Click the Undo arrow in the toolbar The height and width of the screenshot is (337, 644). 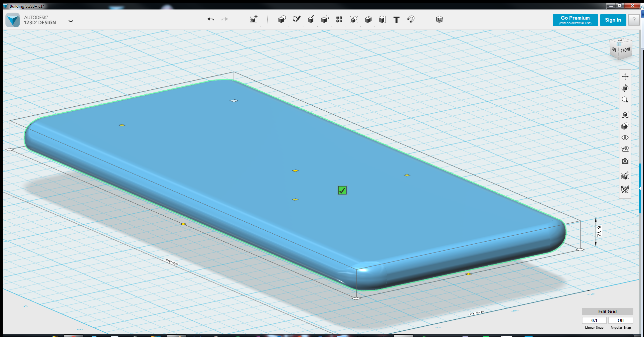211,19
